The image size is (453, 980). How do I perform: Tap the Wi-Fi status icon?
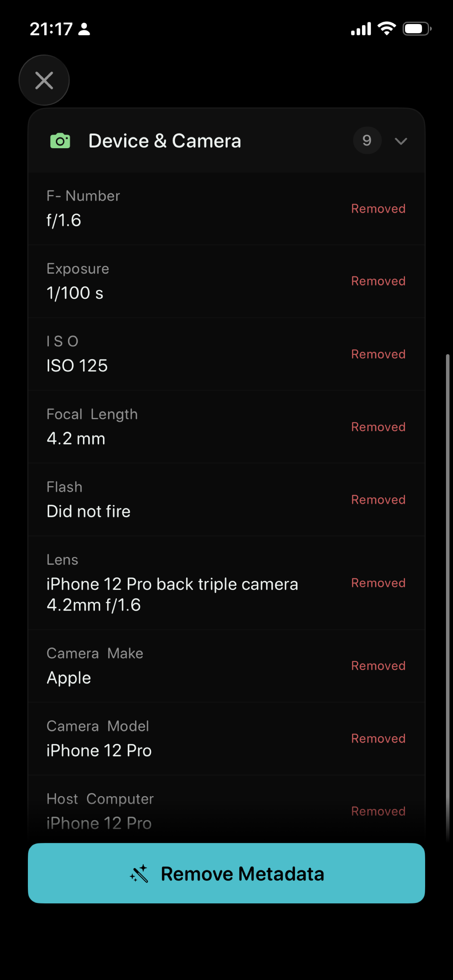click(x=387, y=29)
